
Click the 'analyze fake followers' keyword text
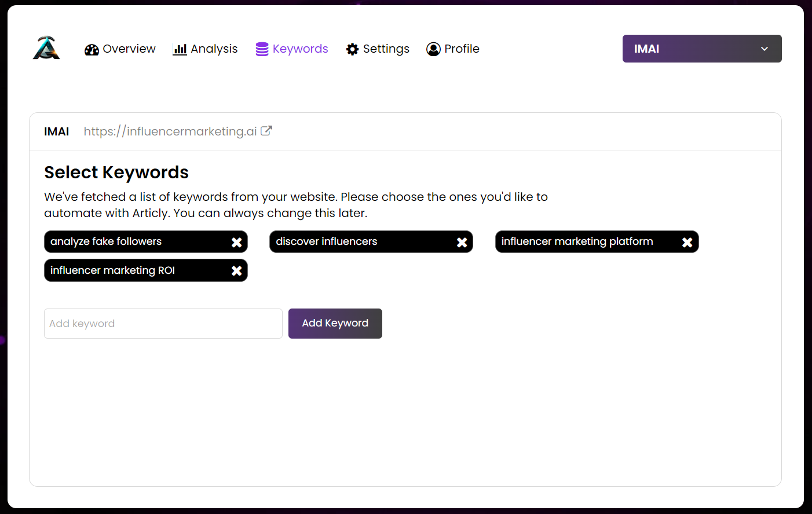pyautogui.click(x=106, y=241)
